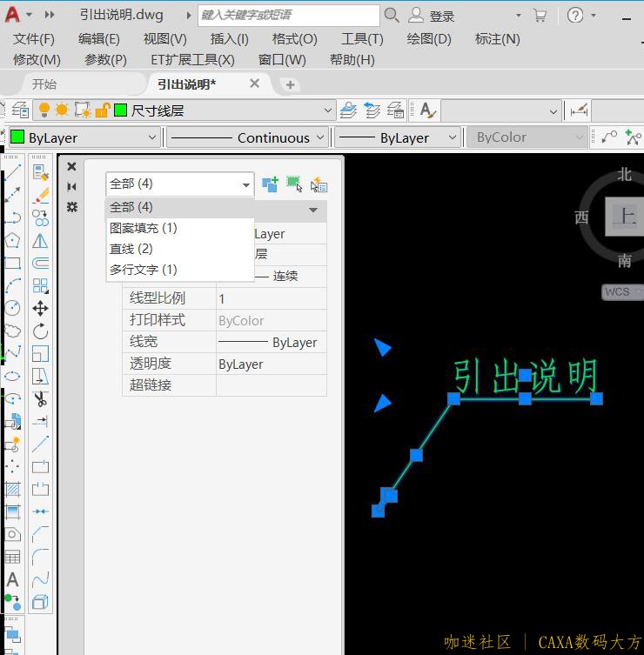Viewport: 644px width, 655px height.
Task: Click the Multiline Text 'A' tool
Action: [x=12, y=579]
